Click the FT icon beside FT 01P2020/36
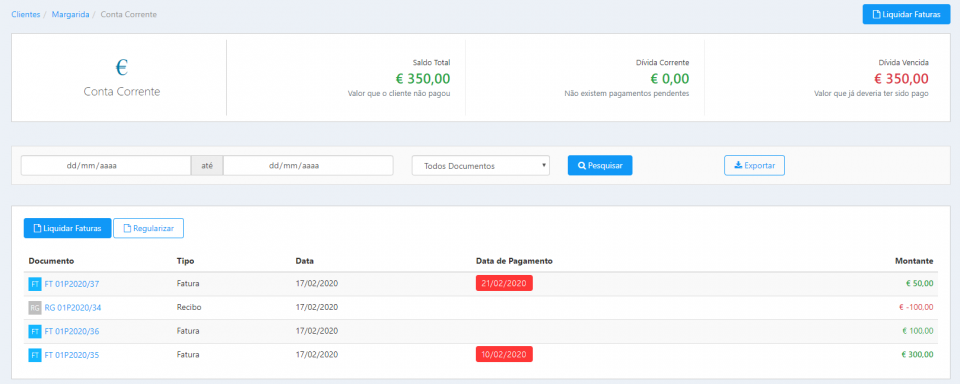The image size is (960, 384). click(35, 331)
